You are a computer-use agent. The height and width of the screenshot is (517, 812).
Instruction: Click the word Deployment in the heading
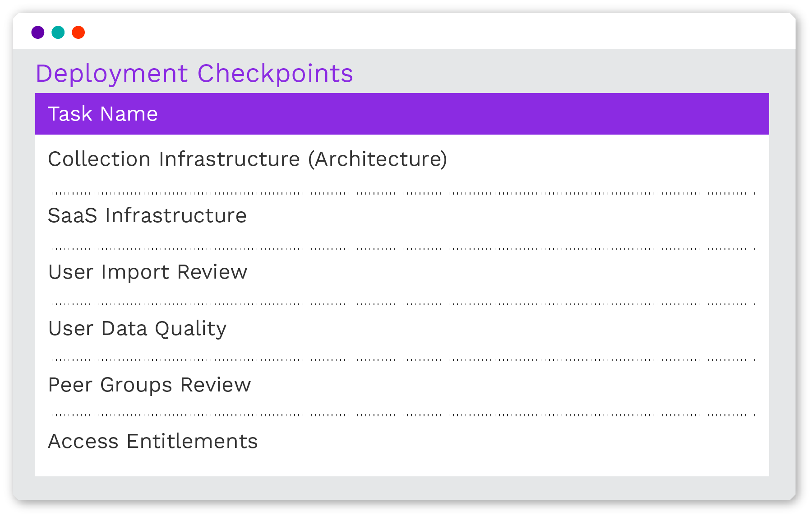coord(112,73)
